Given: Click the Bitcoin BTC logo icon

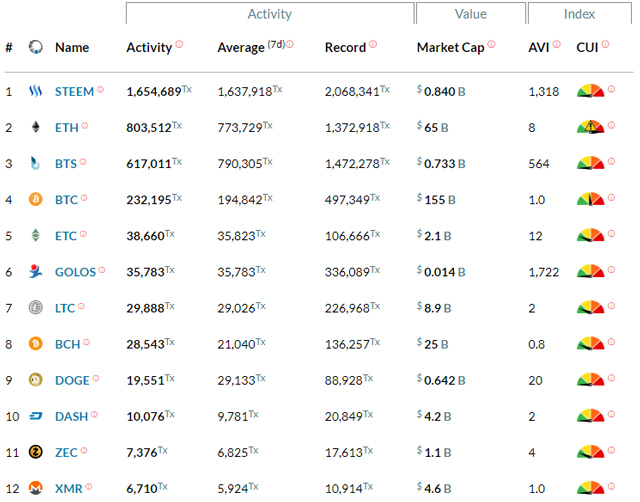Looking at the screenshot, I should (36, 199).
